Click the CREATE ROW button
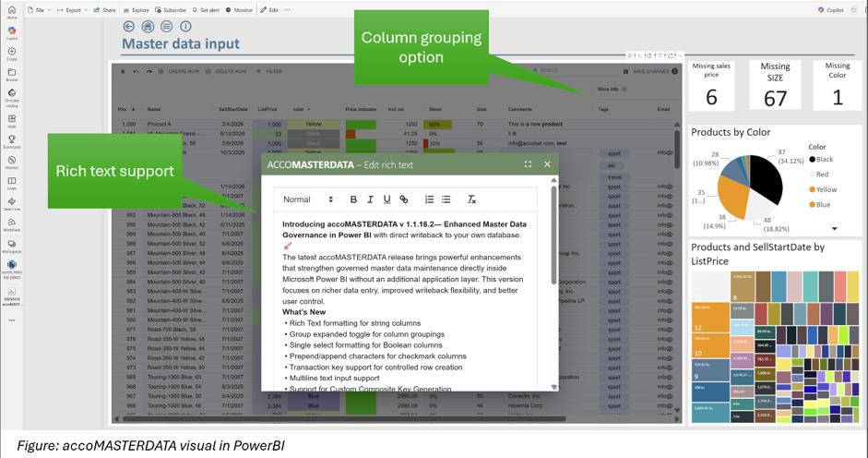 tap(178, 71)
